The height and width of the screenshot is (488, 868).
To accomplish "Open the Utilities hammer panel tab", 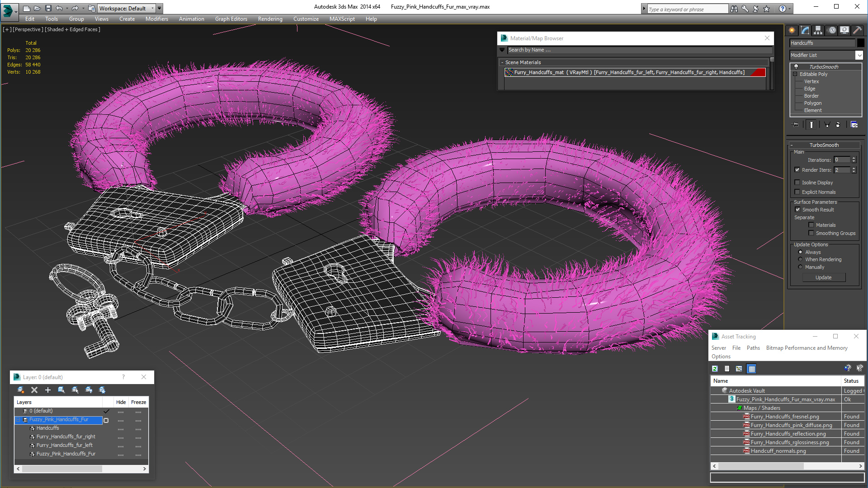I will coord(857,30).
